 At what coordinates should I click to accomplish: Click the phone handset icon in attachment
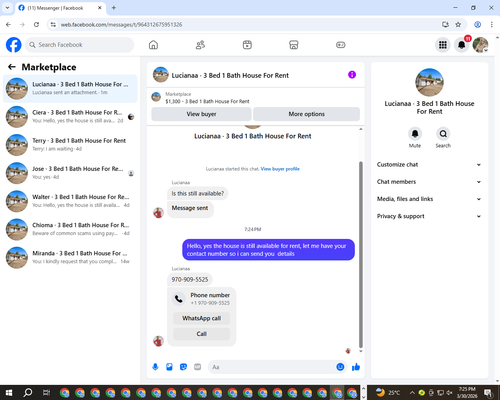pyautogui.click(x=179, y=299)
